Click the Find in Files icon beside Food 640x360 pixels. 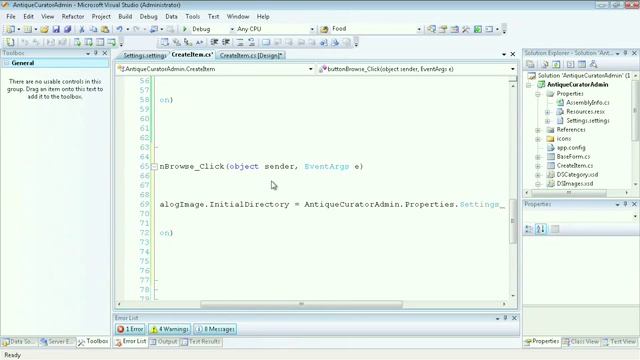coord(324,29)
